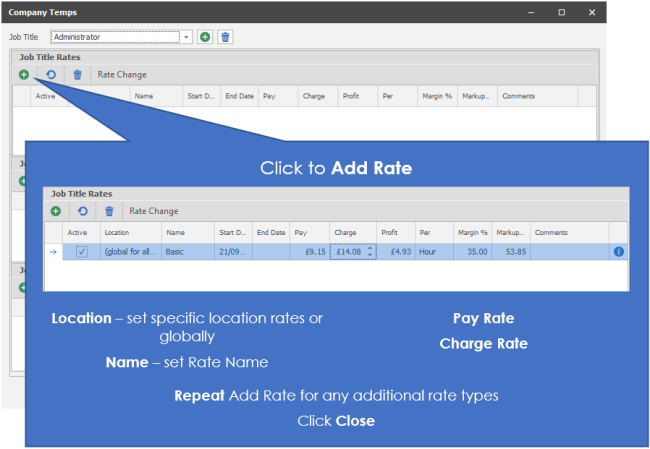Click the green add icon in the inset rates panel
The image size is (650, 449).
pyautogui.click(x=55, y=211)
